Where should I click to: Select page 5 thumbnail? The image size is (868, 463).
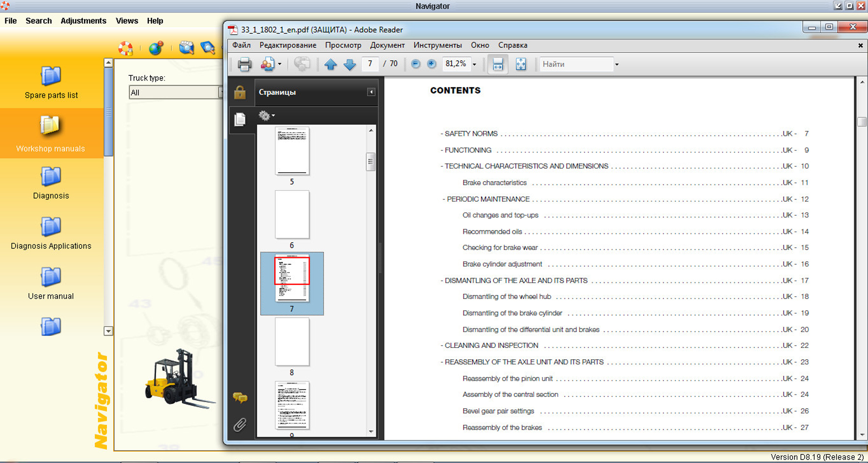coord(292,151)
